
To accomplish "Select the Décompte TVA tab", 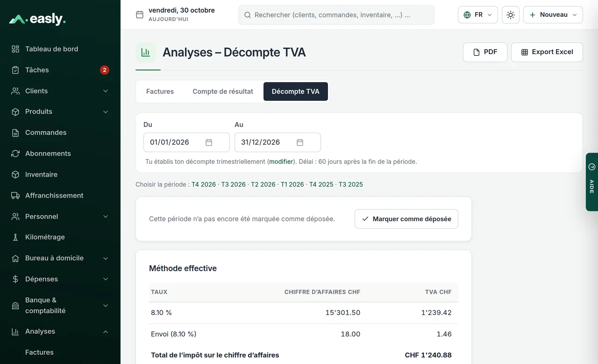I will pyautogui.click(x=296, y=91).
